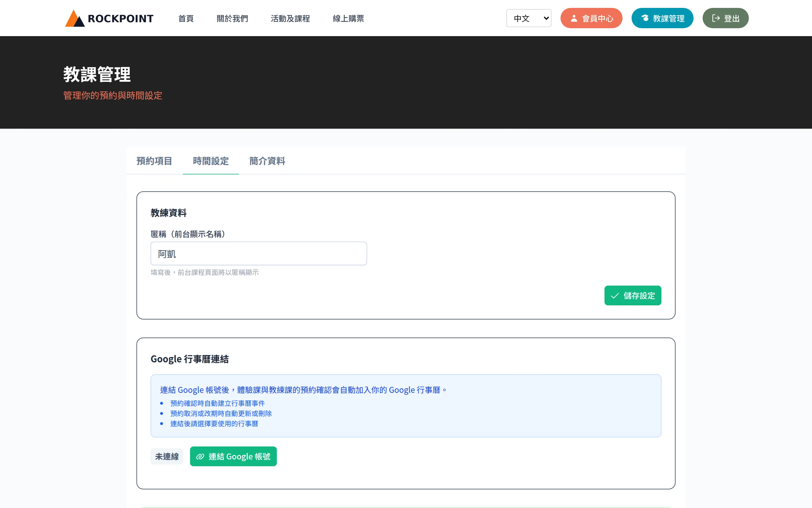Click the 教練資料 section heading
This screenshot has height=508, width=812.
click(x=168, y=213)
